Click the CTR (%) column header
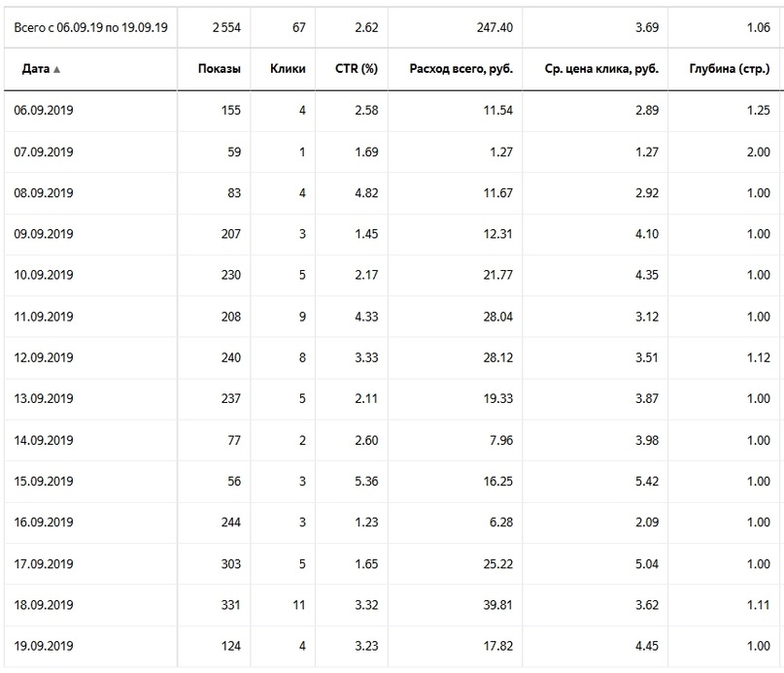This screenshot has width=784, height=673. click(357, 69)
